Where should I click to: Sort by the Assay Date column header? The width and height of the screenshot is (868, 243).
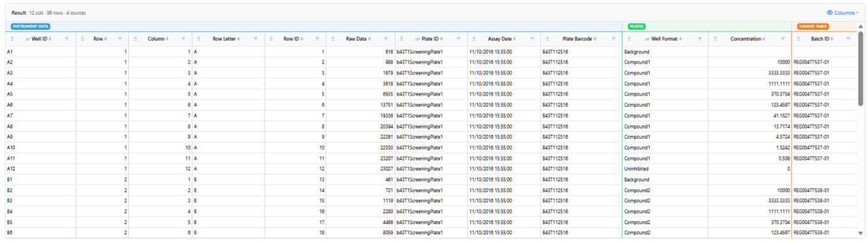click(x=502, y=39)
